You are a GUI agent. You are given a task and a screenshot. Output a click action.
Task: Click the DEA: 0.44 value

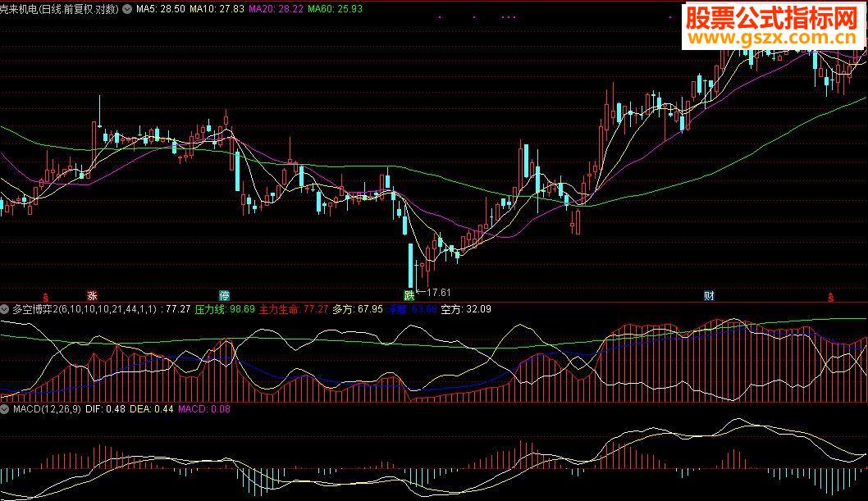pos(152,409)
